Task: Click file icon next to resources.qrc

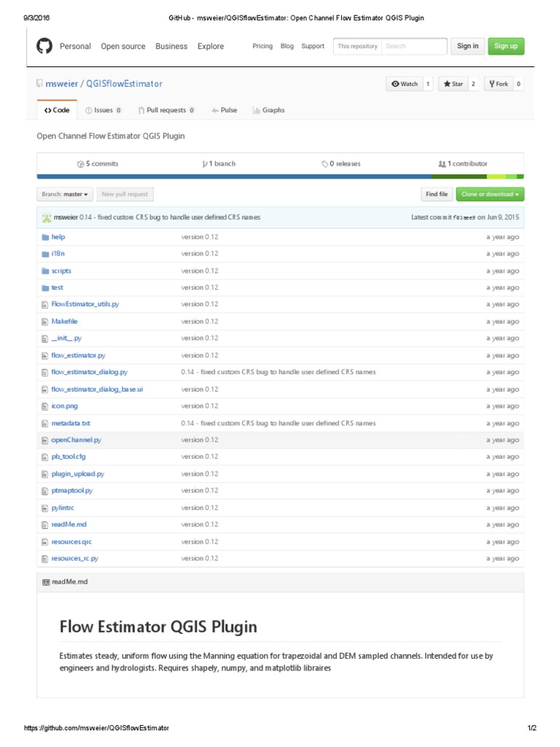Action: pos(44,542)
